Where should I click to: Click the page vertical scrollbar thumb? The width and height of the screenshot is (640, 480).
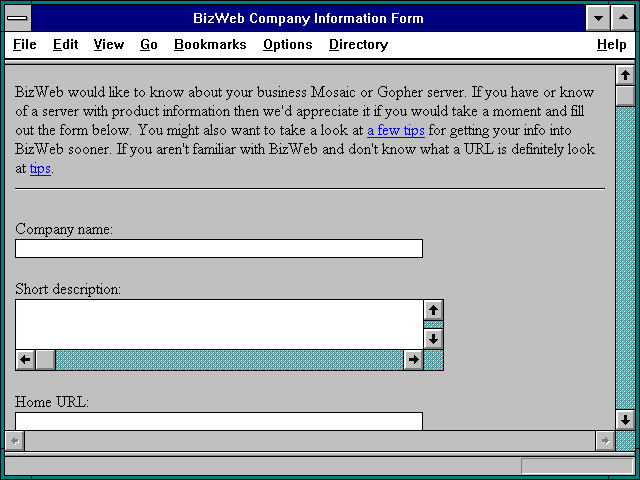[625, 96]
